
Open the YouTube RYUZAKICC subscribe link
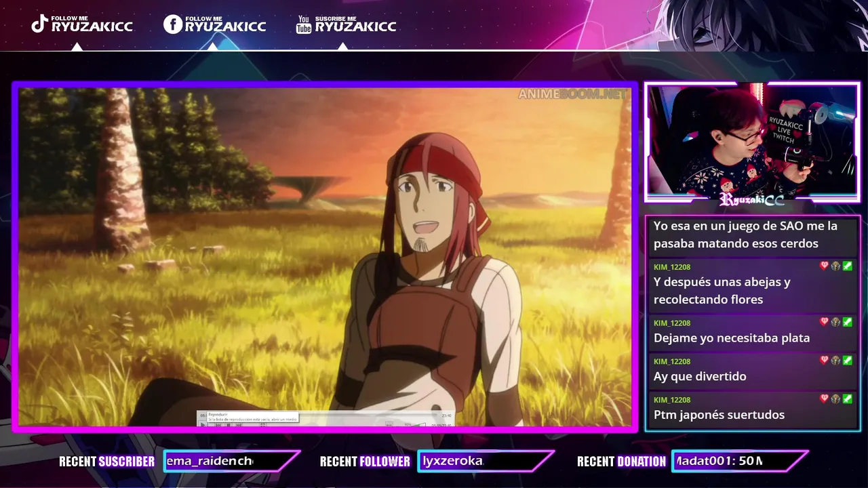(355, 24)
